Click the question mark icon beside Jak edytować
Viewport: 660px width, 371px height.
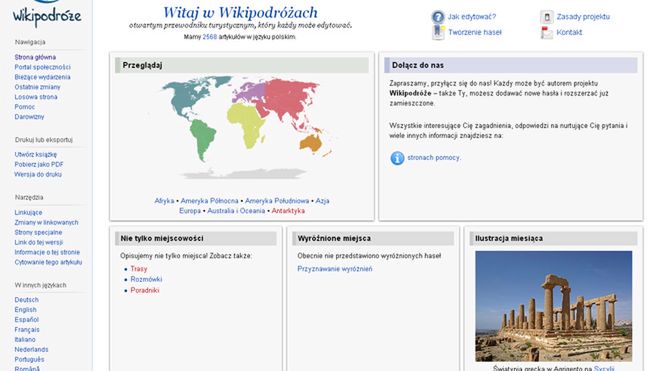click(x=438, y=17)
